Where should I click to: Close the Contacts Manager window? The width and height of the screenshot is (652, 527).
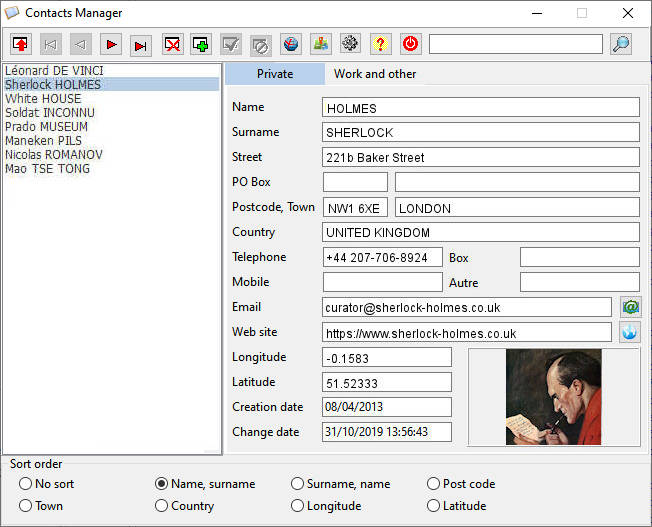[x=628, y=13]
